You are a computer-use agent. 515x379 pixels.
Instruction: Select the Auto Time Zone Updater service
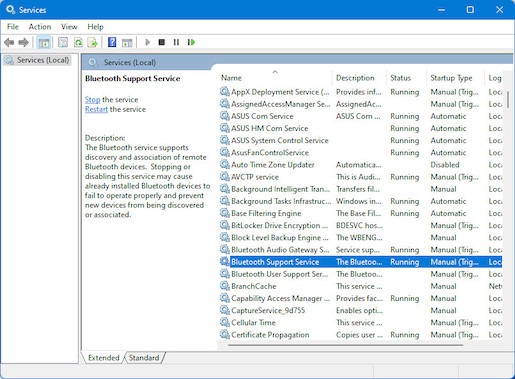tap(273, 165)
